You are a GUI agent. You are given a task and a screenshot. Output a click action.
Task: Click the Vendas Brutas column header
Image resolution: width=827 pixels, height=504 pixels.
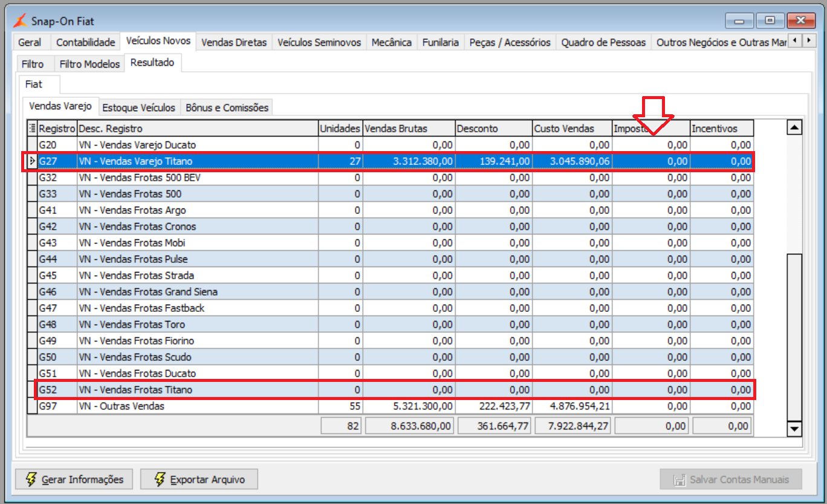pos(409,129)
